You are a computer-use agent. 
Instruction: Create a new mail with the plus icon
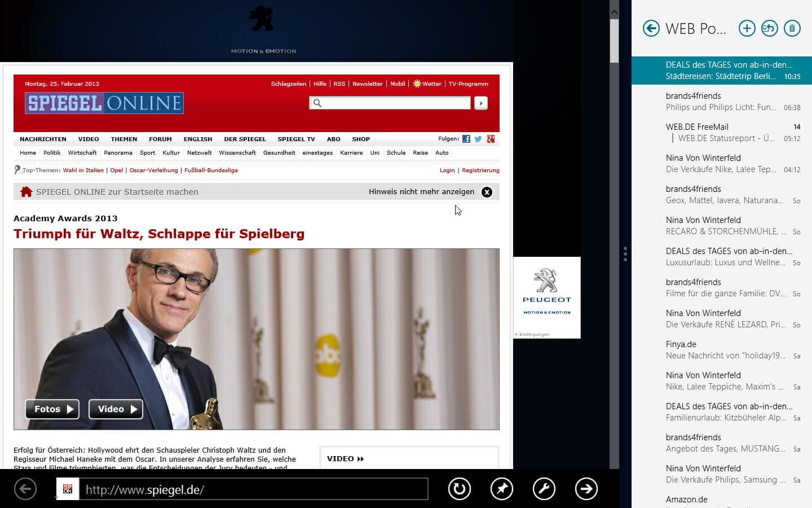747,28
